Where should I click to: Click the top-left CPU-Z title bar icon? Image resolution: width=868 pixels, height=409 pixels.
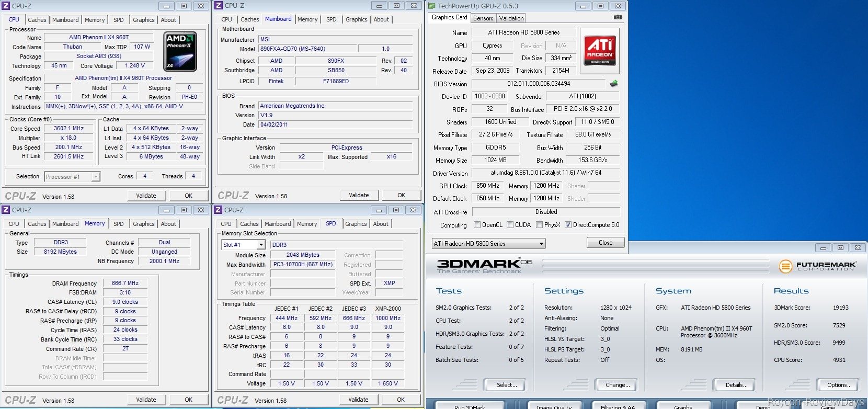6,6
